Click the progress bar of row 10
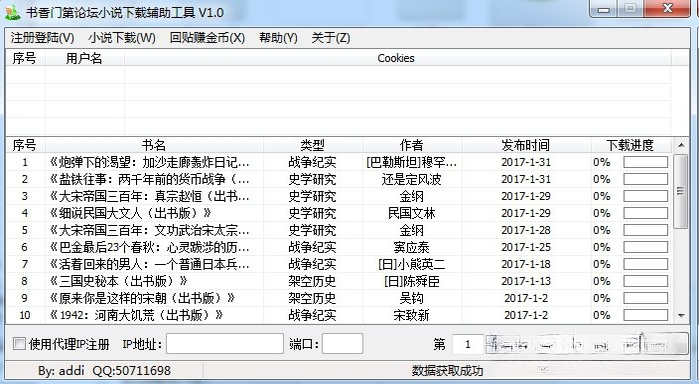Image resolution: width=699 pixels, height=384 pixels. click(646, 315)
